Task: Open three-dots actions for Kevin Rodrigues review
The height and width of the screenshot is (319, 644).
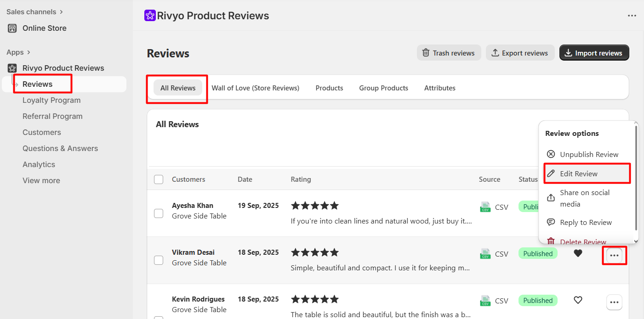Action: [x=615, y=302]
